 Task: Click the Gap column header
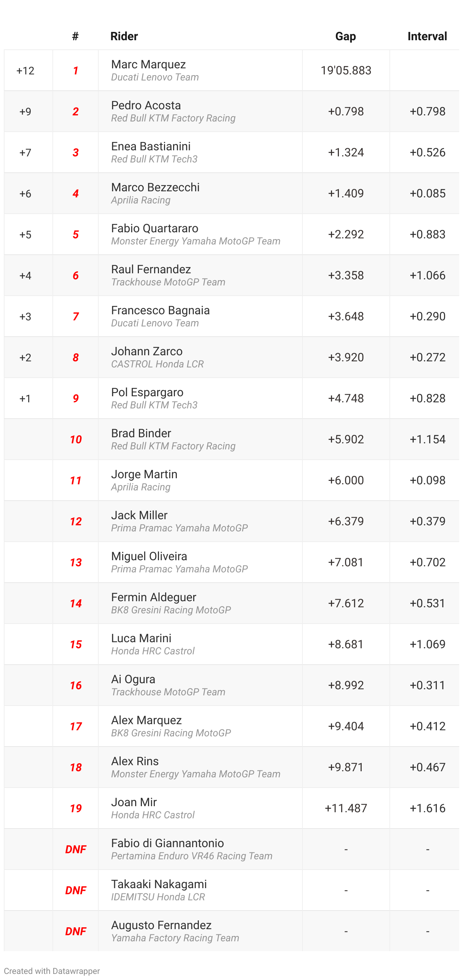[x=345, y=36]
